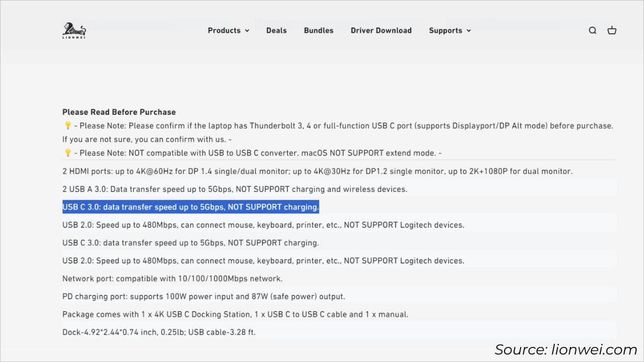Click the first lightbulb note icon
Viewport: 644px width, 362px height.
coord(68,126)
